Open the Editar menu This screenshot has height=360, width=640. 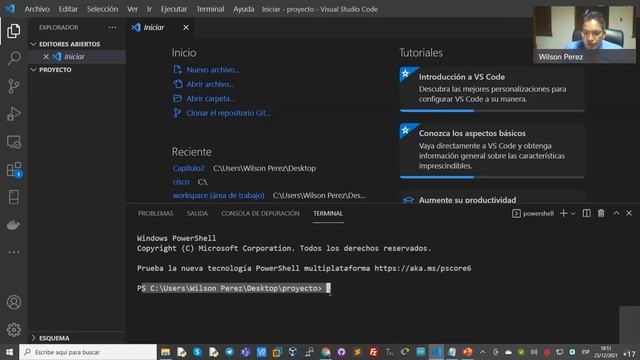[x=68, y=9]
